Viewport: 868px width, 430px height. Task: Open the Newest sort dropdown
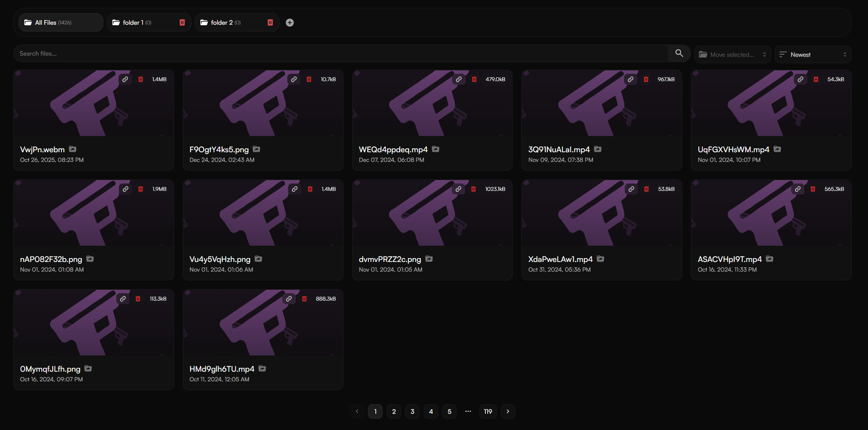tap(813, 54)
